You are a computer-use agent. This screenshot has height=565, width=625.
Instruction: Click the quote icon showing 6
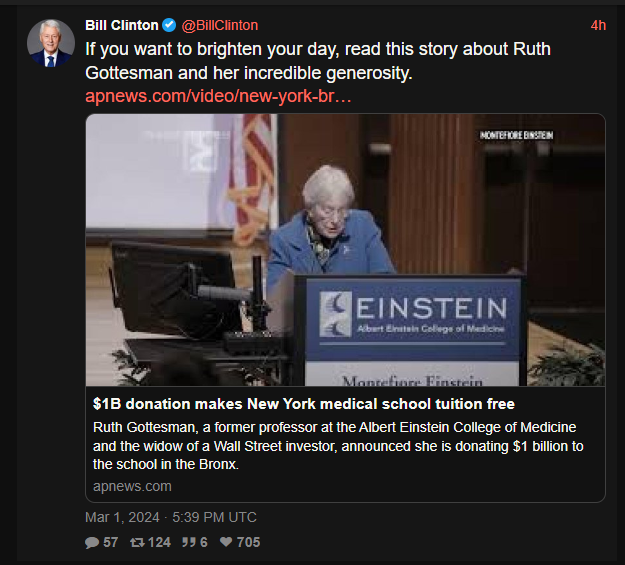tap(189, 542)
